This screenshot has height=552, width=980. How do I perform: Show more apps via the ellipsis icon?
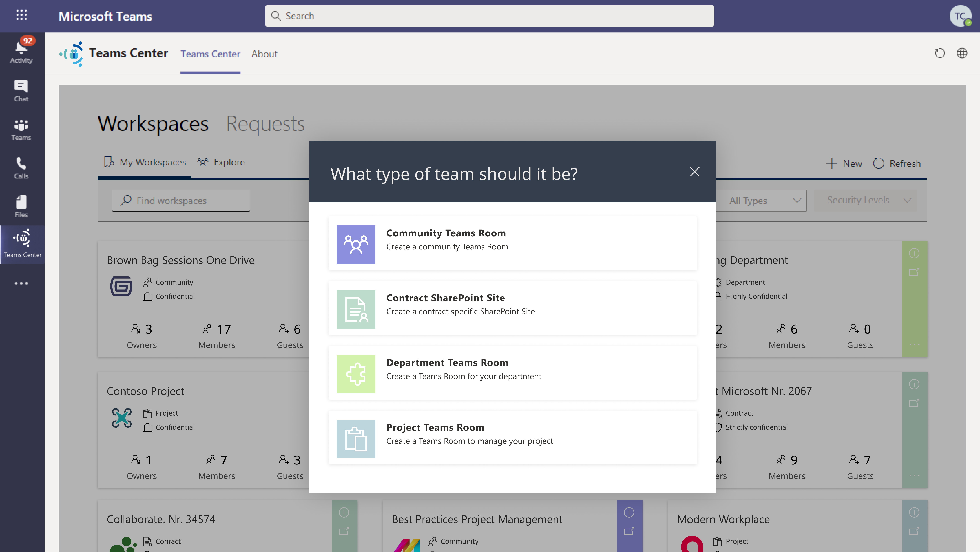tap(22, 283)
